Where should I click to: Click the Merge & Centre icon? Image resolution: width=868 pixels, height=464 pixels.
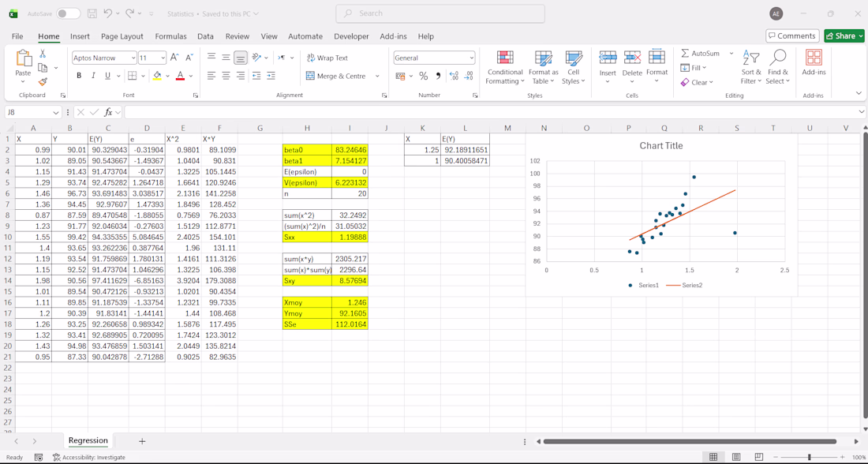tap(310, 76)
